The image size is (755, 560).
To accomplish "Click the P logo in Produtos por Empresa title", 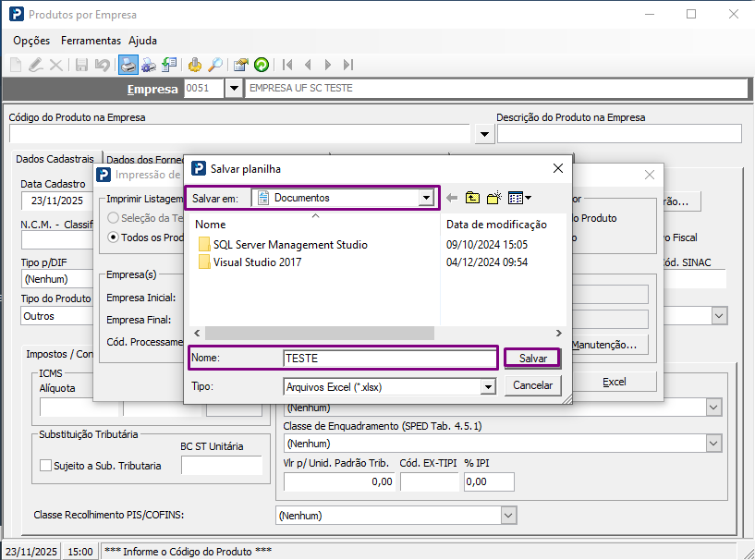I will (16, 15).
